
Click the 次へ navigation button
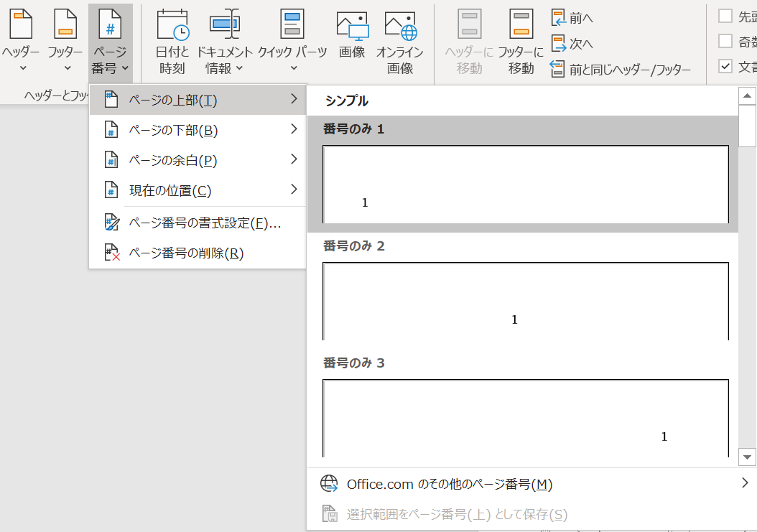click(x=572, y=43)
